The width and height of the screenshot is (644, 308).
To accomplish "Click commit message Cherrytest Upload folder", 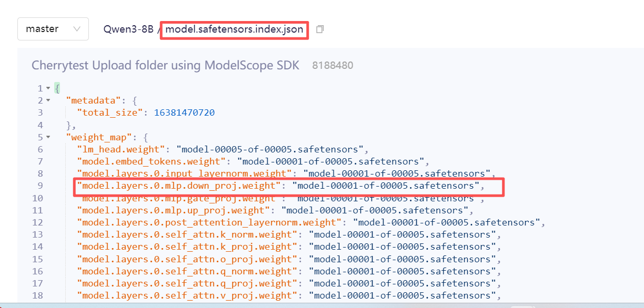I will (x=165, y=65).
